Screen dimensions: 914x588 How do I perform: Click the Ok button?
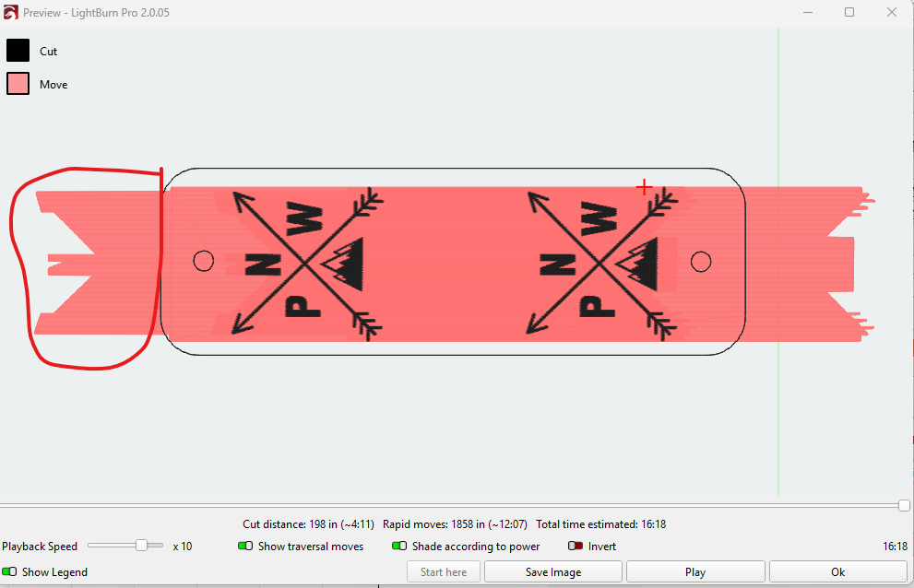(x=837, y=571)
